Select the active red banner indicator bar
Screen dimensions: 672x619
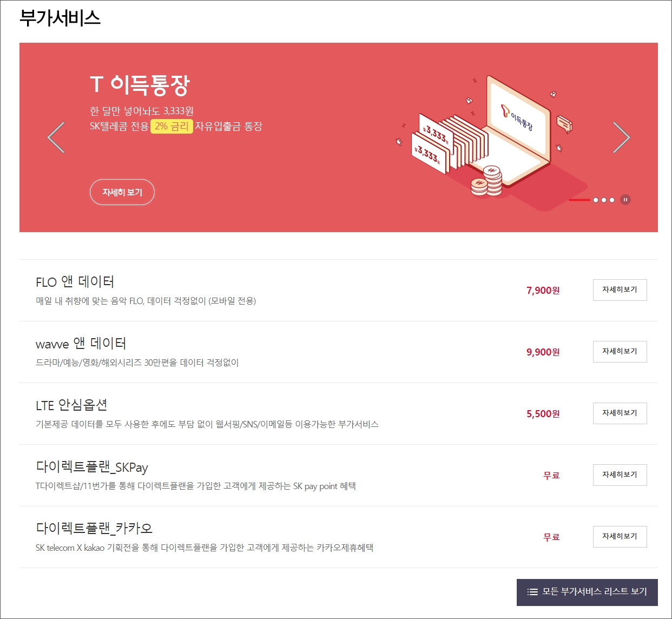[579, 200]
